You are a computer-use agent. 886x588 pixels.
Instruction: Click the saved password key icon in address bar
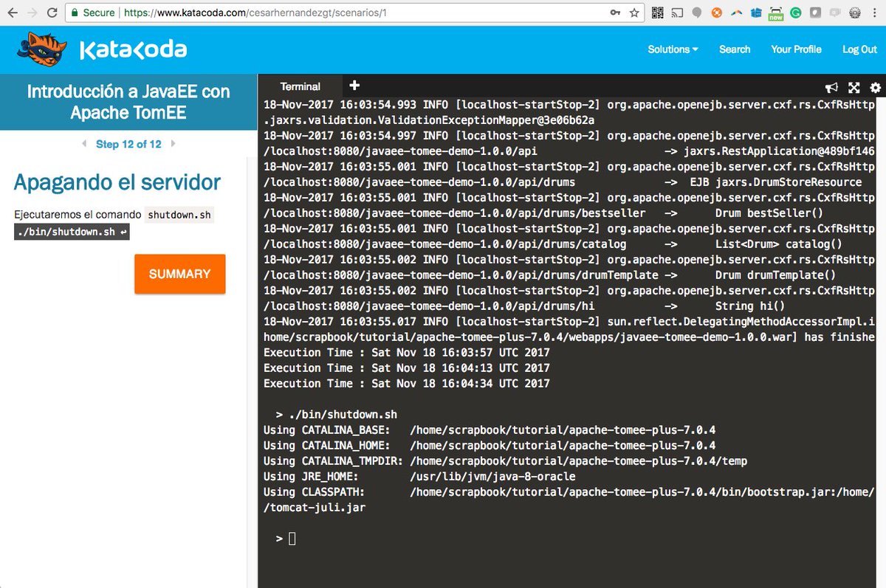click(x=615, y=13)
